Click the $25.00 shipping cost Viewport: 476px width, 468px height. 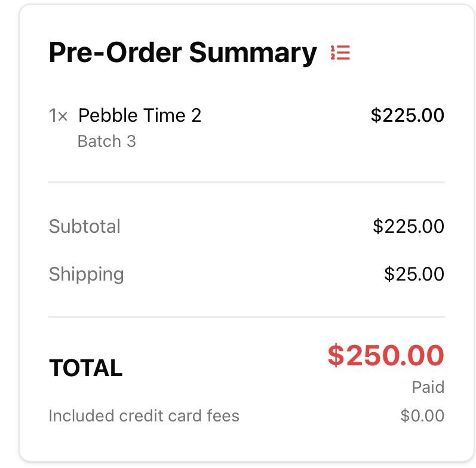click(414, 274)
